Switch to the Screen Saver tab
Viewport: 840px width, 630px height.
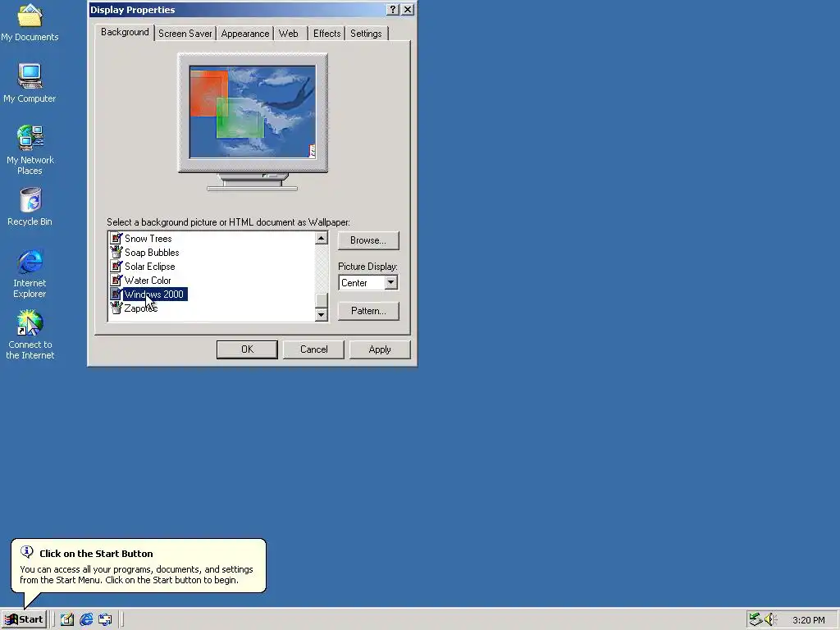point(185,34)
